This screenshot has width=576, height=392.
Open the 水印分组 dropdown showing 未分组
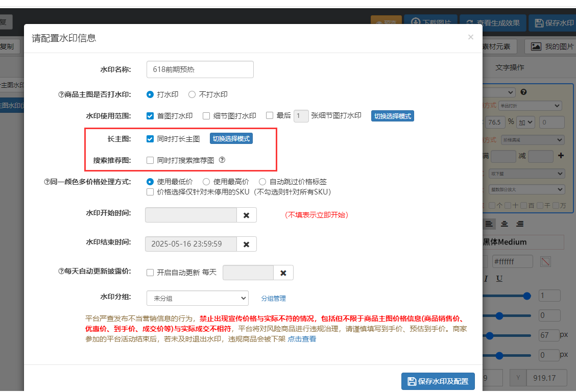click(x=197, y=298)
